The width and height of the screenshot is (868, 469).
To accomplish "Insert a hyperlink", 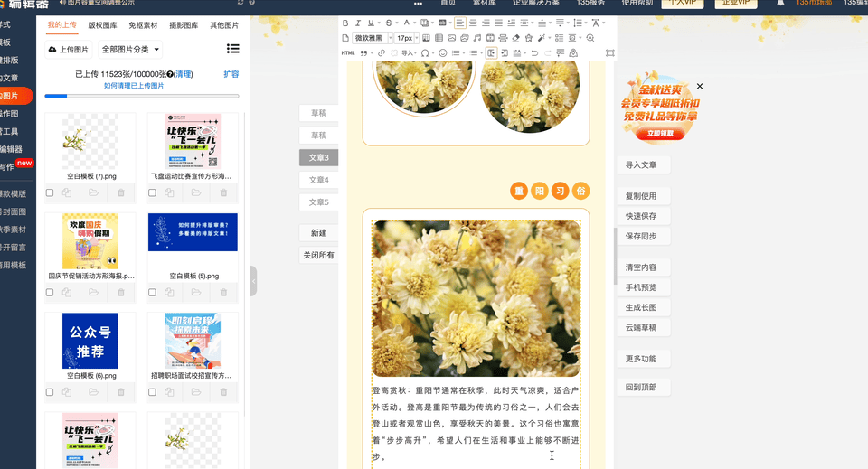I will (x=382, y=53).
